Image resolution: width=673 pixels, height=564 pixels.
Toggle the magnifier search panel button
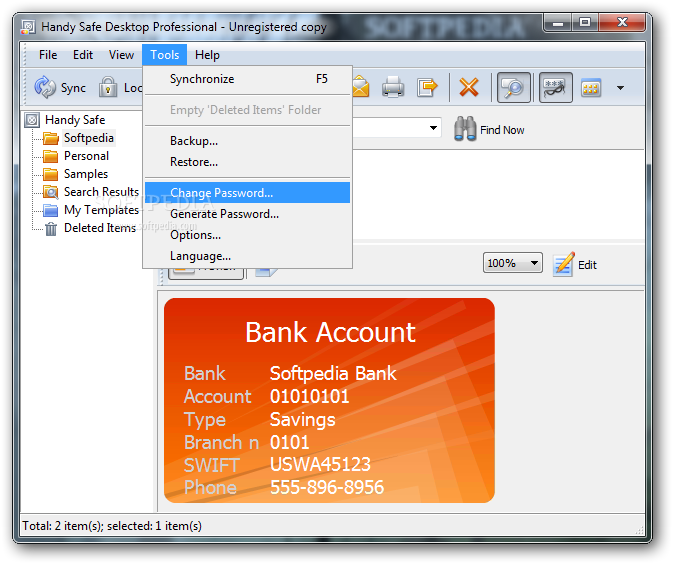coord(513,88)
